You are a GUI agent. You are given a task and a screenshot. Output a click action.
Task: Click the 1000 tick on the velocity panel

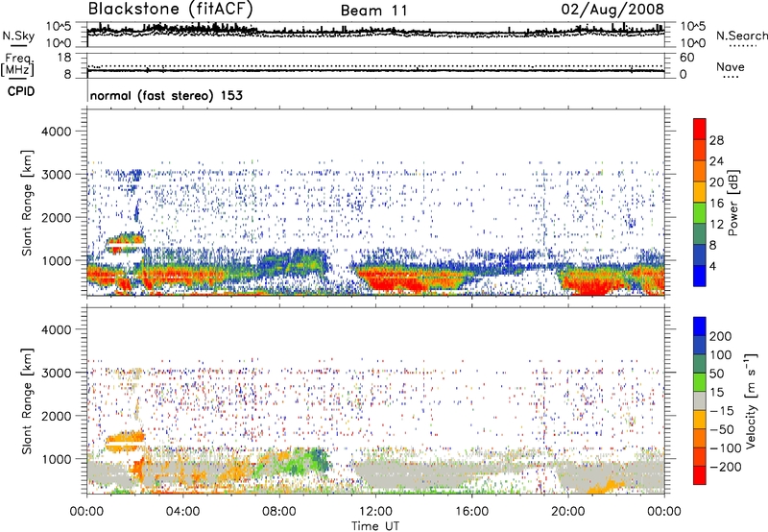56,459
